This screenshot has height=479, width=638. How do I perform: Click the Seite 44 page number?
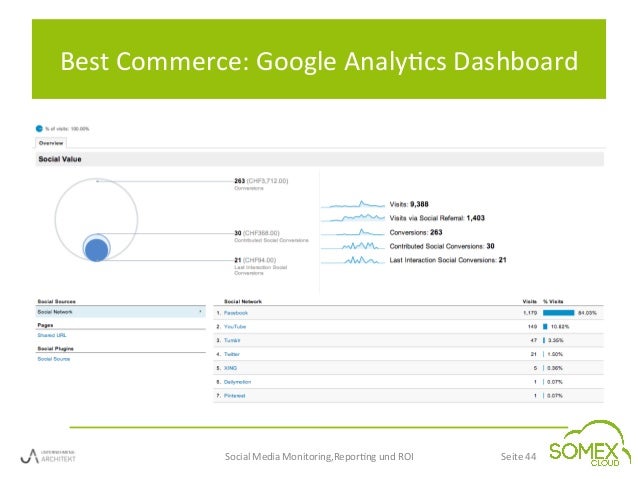coord(518,457)
